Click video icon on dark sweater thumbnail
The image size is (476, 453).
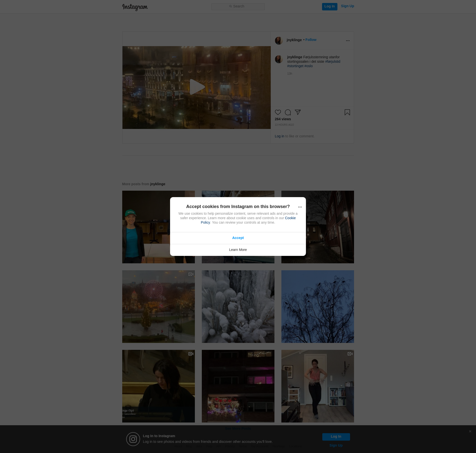pyautogui.click(x=191, y=354)
